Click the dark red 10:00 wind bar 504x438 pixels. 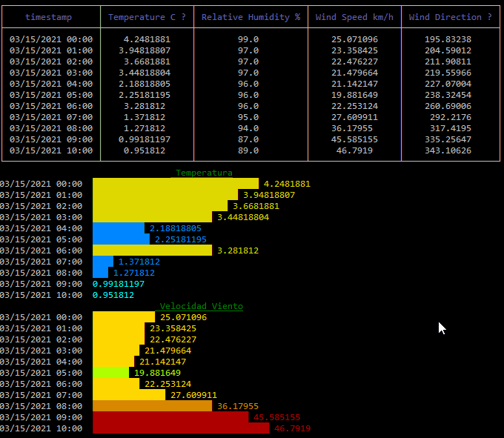[181, 428]
